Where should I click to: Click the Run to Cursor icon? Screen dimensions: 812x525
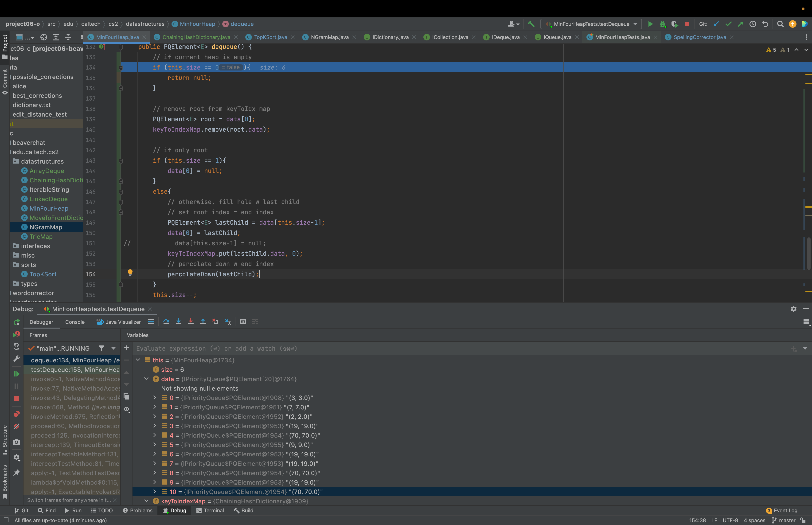[x=228, y=321]
